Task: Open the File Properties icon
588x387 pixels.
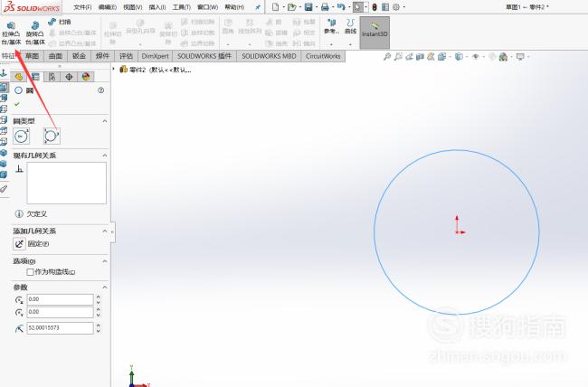Action: (x=385, y=6)
